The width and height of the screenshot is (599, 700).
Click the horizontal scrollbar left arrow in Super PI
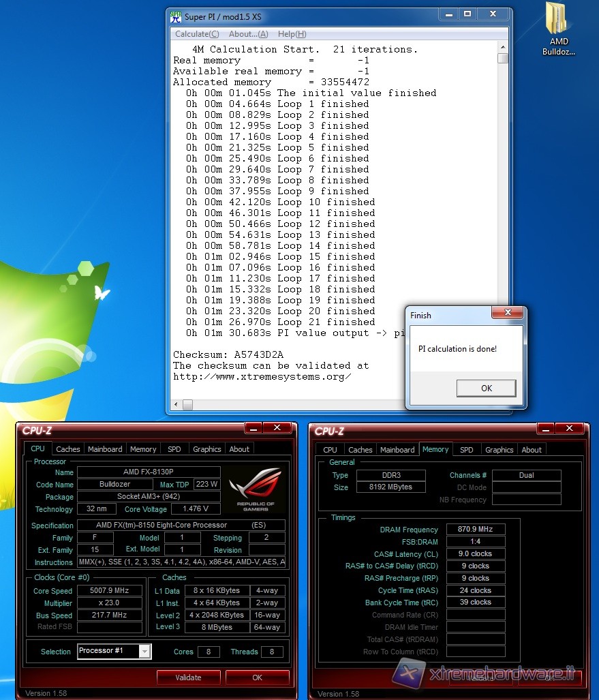click(x=176, y=405)
